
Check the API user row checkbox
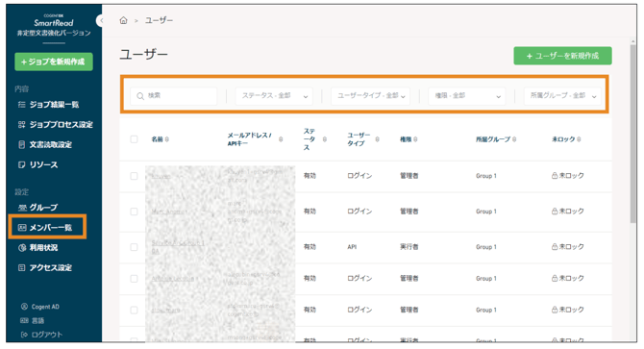pos(134,247)
